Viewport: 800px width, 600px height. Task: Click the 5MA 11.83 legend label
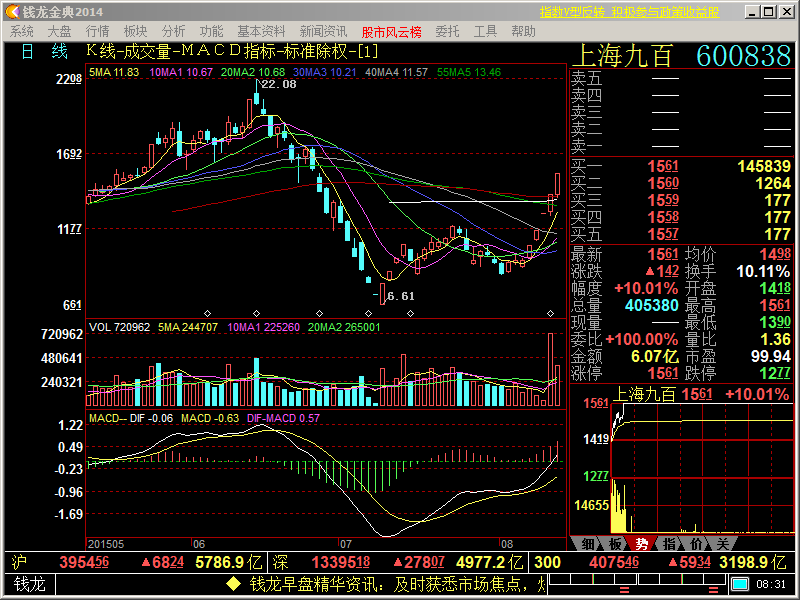[x=114, y=72]
